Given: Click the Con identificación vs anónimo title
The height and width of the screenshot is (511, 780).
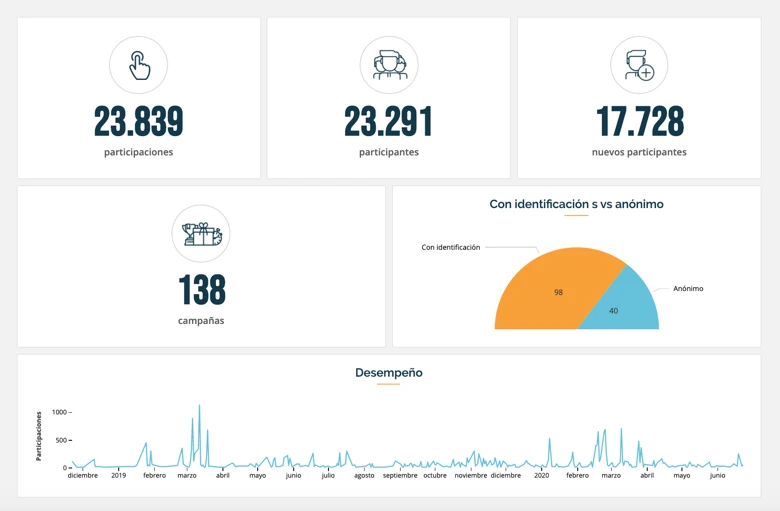Looking at the screenshot, I should coord(576,204).
